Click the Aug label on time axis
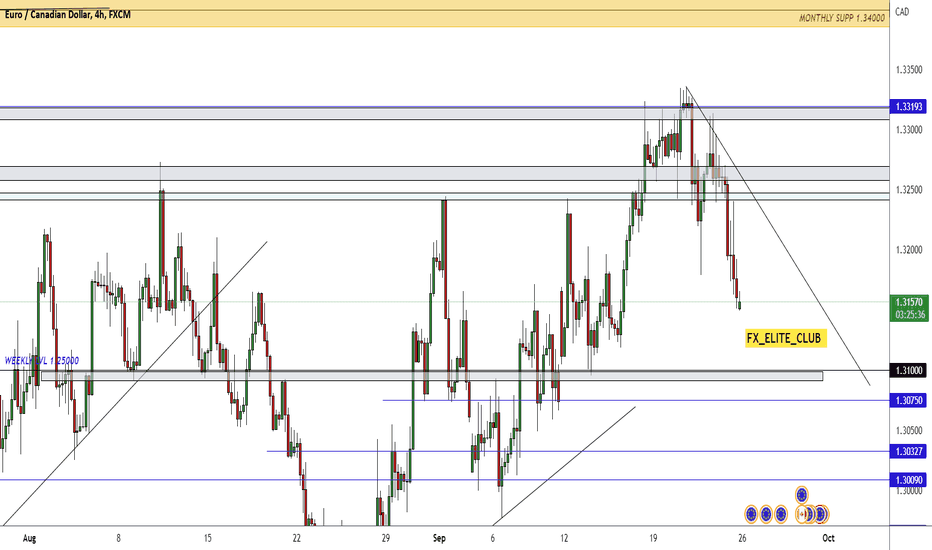Image resolution: width=932 pixels, height=550 pixels. point(29,538)
